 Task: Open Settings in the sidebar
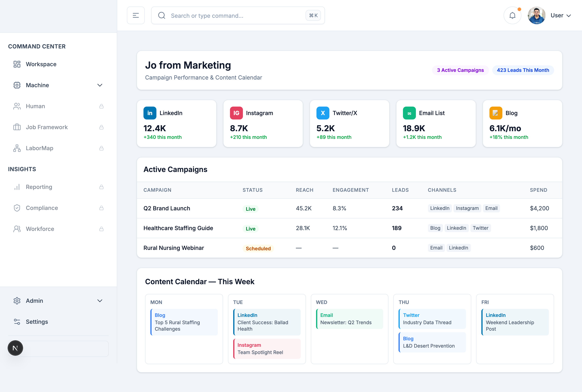37,322
